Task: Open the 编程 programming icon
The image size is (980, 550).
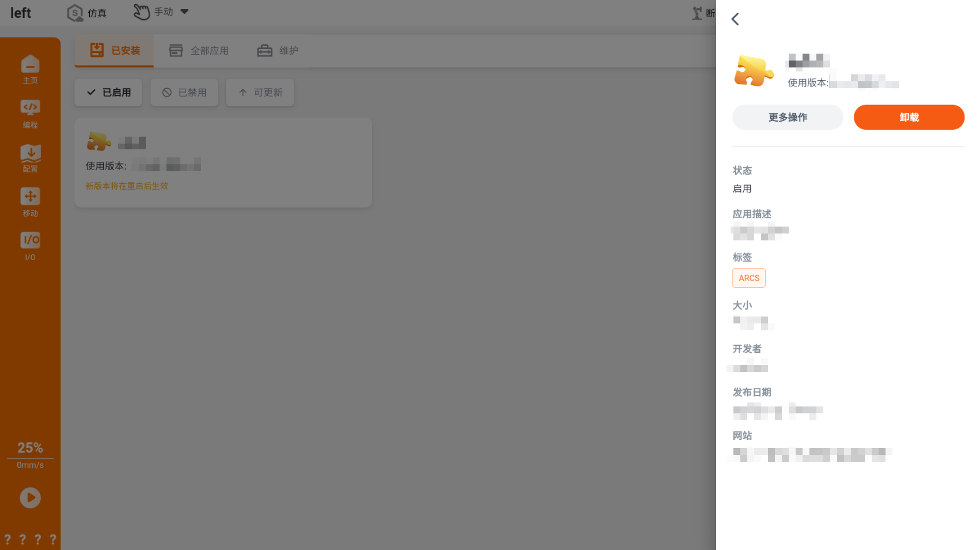Action: coord(30,113)
